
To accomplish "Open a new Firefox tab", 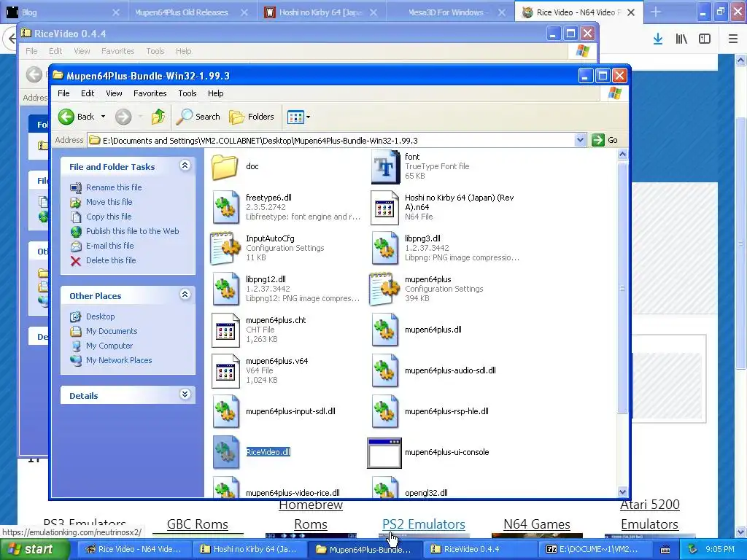I will point(656,12).
